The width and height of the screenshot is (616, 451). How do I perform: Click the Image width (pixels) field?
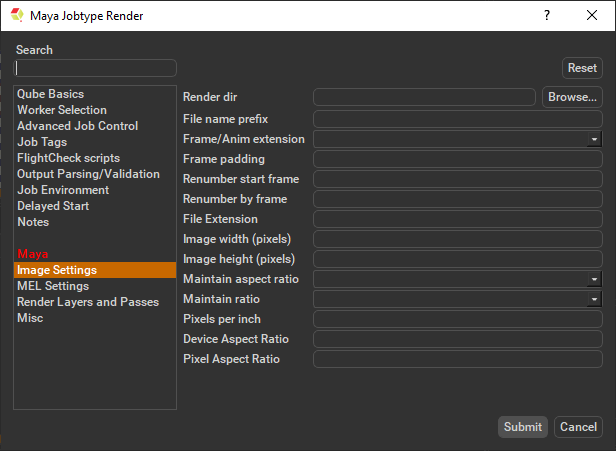pos(457,239)
